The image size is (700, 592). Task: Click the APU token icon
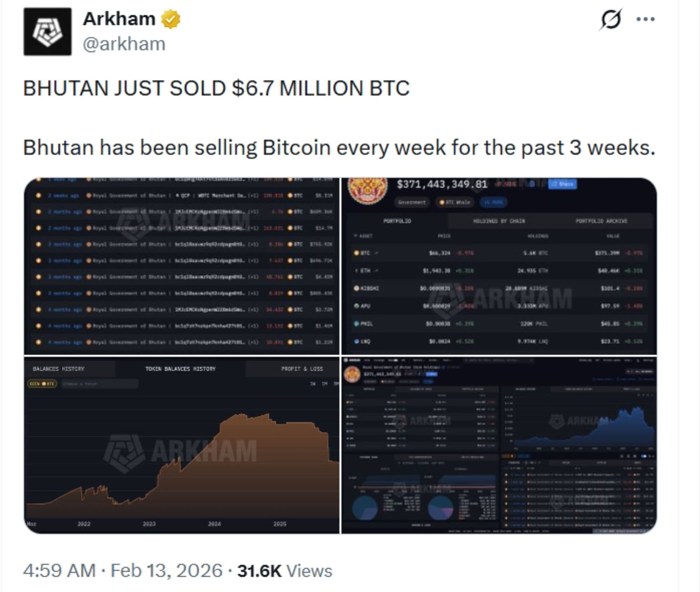(x=357, y=306)
